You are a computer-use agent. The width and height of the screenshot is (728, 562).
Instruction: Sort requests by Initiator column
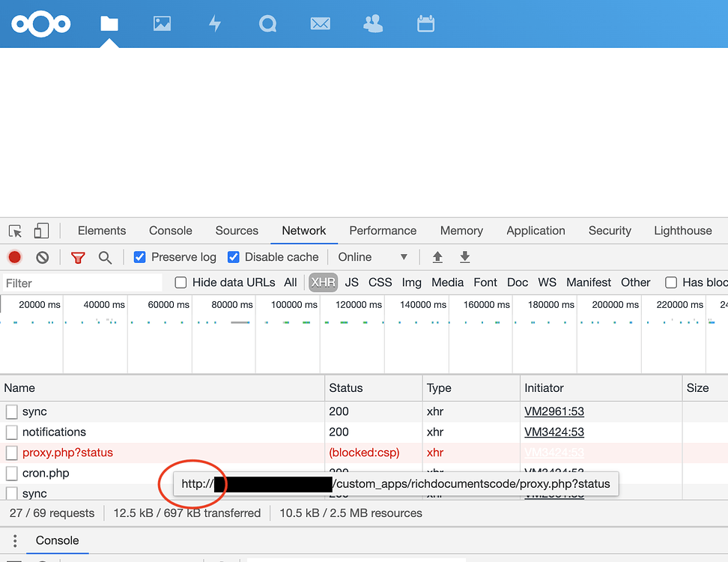point(601,388)
